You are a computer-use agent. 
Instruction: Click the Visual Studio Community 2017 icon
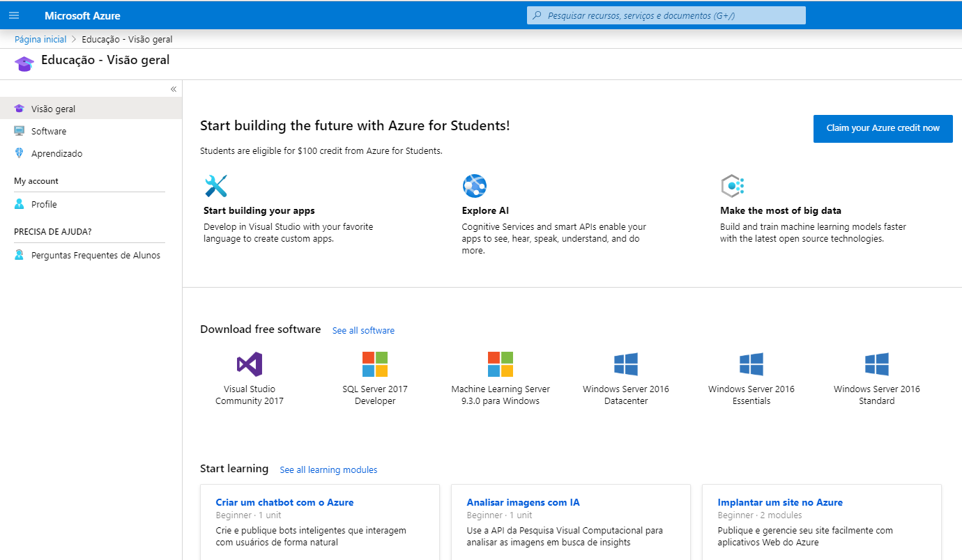point(250,364)
